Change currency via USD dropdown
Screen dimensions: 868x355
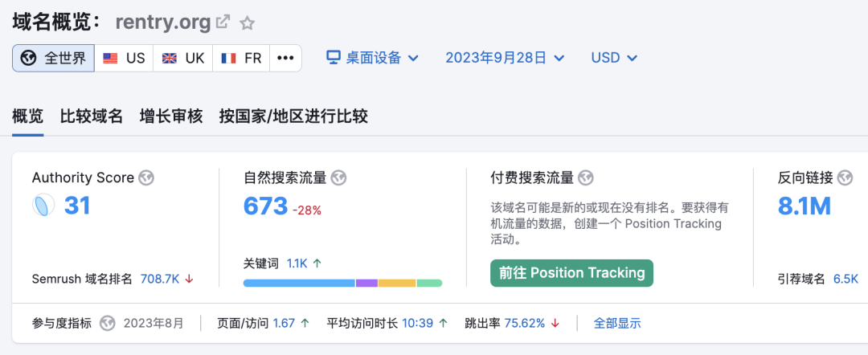(x=615, y=58)
